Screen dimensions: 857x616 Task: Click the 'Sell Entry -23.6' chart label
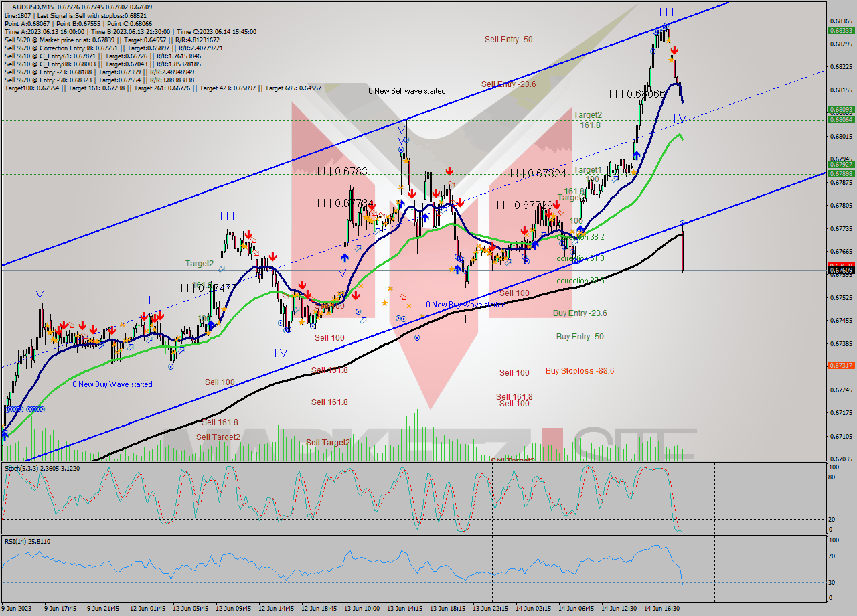tap(509, 84)
